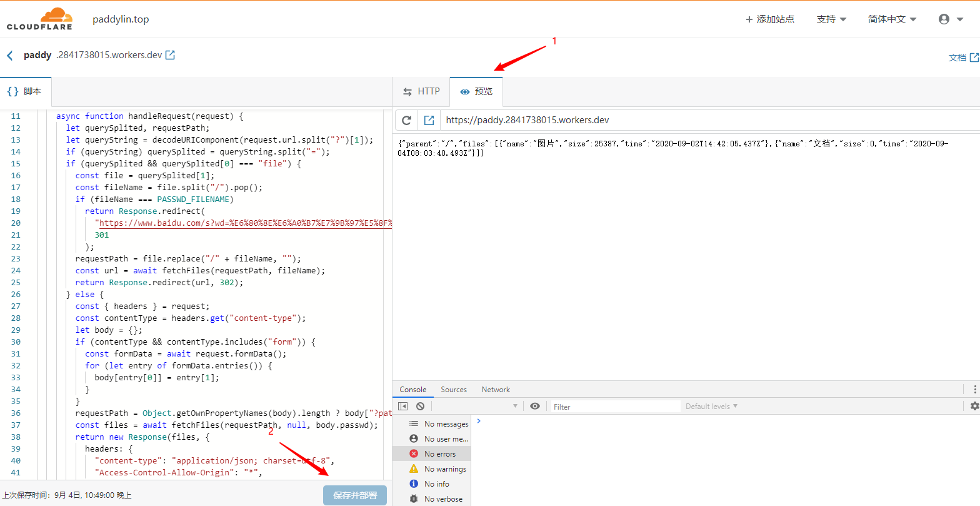Open the Default levels dropdown
Image resolution: width=980 pixels, height=506 pixels.
(712, 407)
